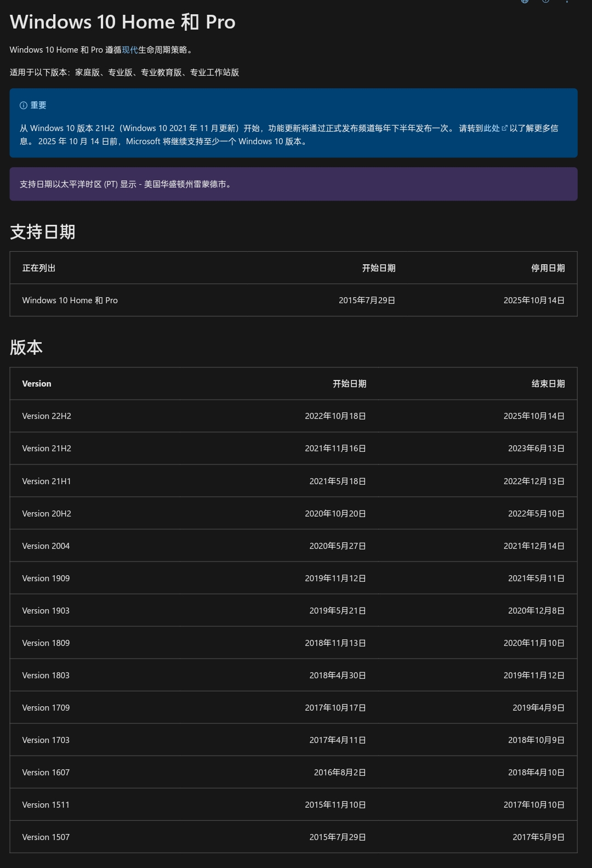
Task: Click the 2023年6月13日 end date
Action: click(536, 449)
